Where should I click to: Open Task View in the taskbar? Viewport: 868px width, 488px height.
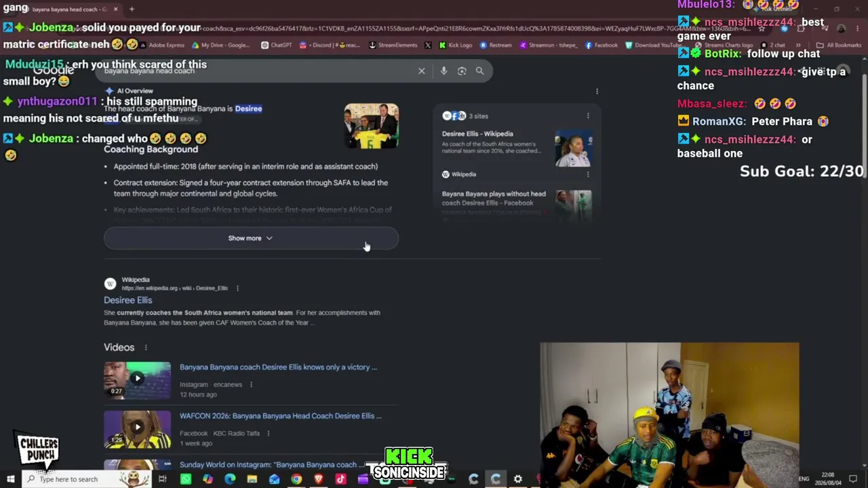(x=163, y=479)
